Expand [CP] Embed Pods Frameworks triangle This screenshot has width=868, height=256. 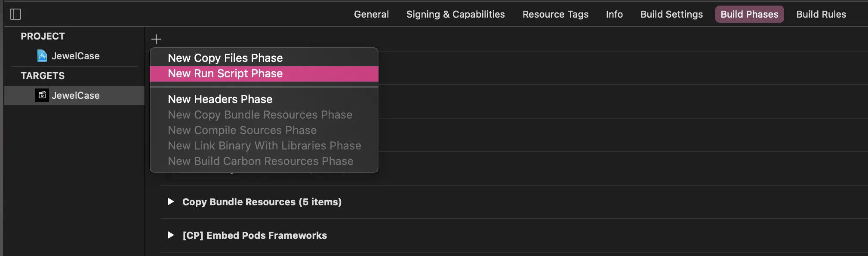(x=171, y=235)
